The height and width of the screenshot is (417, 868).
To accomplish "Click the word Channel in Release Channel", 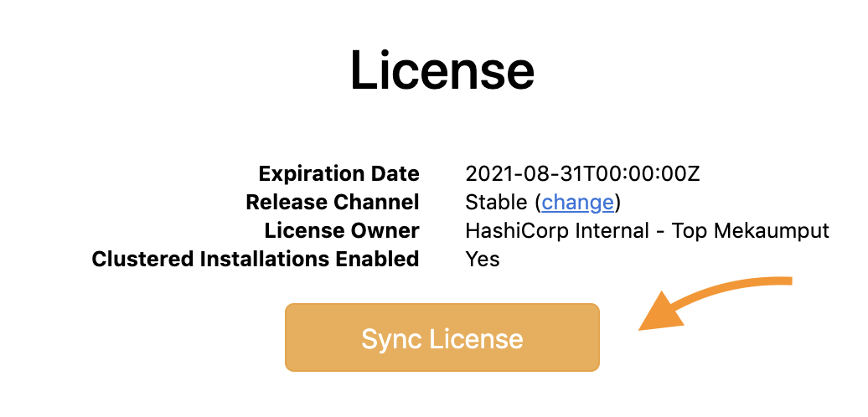I will click(377, 202).
